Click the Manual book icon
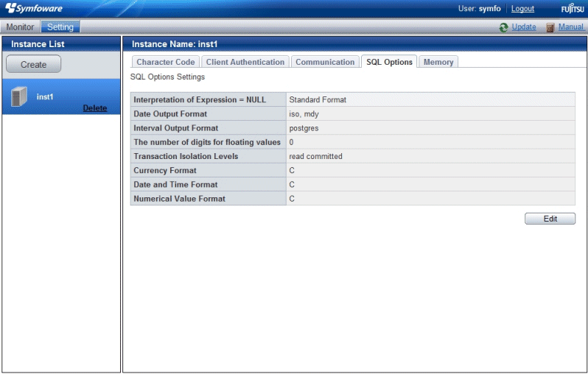The width and height of the screenshot is (588, 374). pyautogui.click(x=550, y=27)
